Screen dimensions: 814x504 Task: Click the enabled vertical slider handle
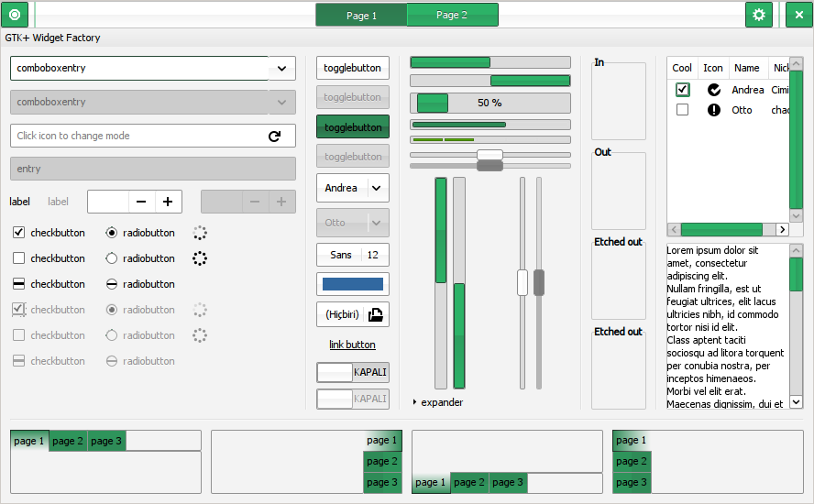(522, 283)
